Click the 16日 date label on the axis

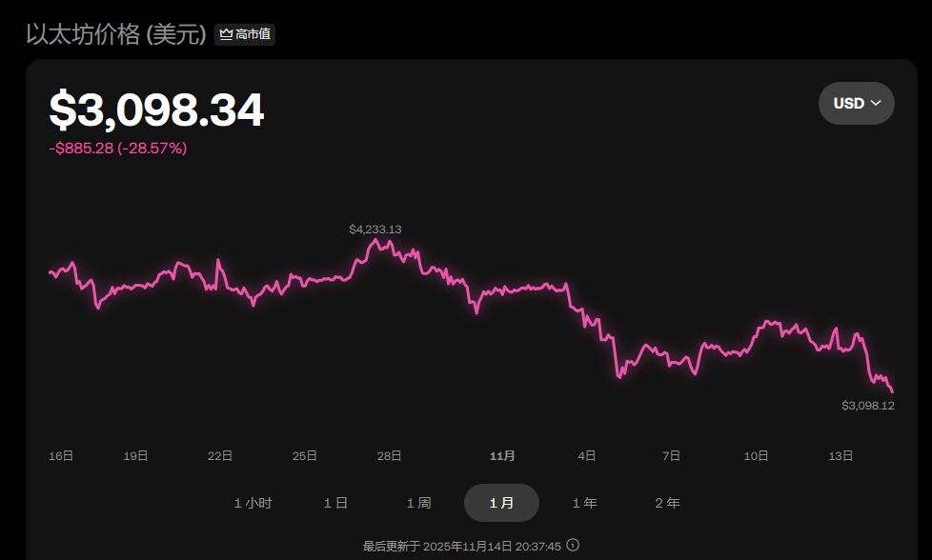click(61, 456)
